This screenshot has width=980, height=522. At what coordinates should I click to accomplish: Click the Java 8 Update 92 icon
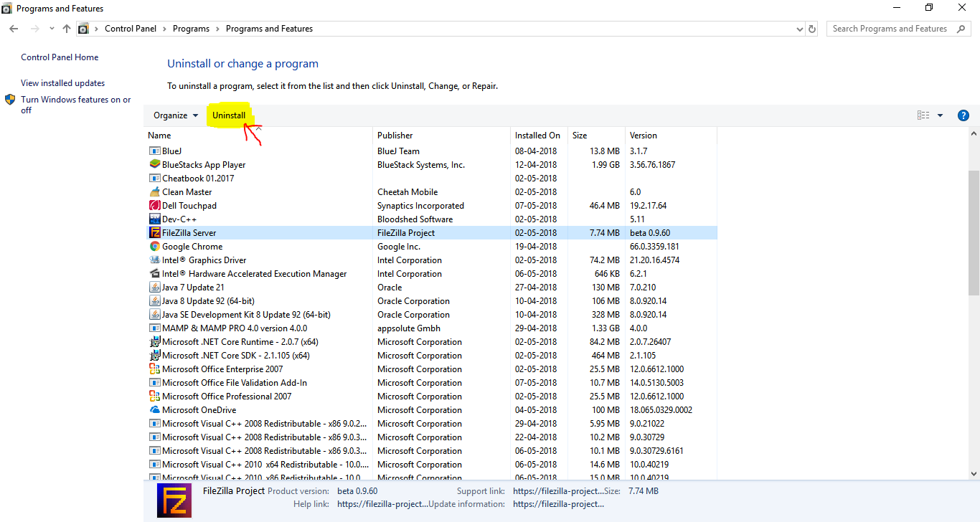click(154, 301)
